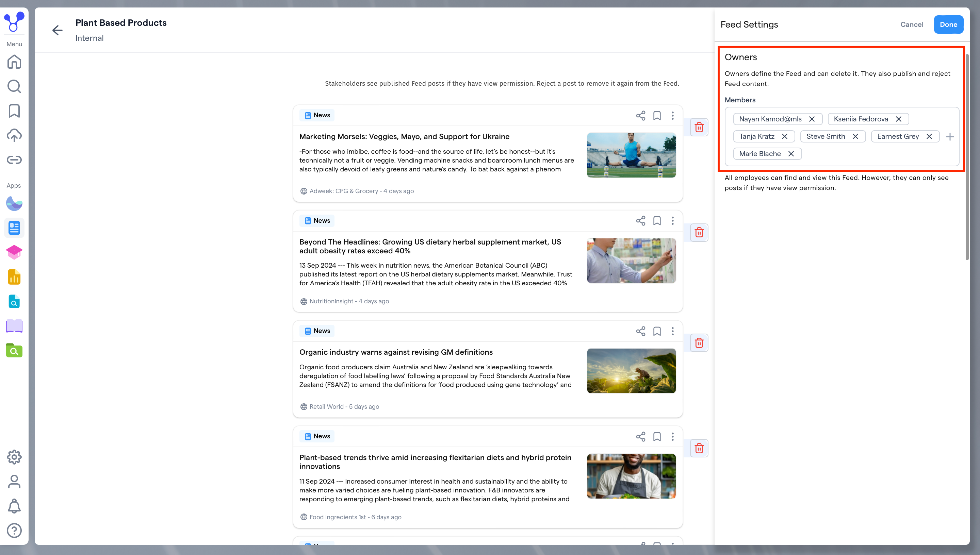Image resolution: width=980 pixels, height=555 pixels.
Task: Remove Nayan Kamod@mls from owners
Action: click(x=812, y=119)
